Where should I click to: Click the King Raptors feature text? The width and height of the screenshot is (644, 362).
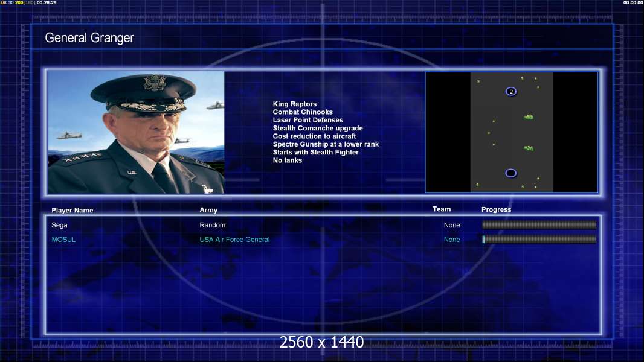click(294, 104)
